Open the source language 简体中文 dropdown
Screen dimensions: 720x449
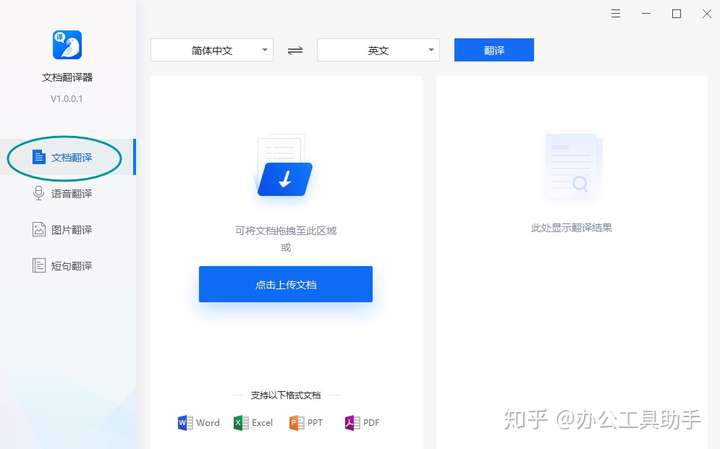tap(212, 50)
